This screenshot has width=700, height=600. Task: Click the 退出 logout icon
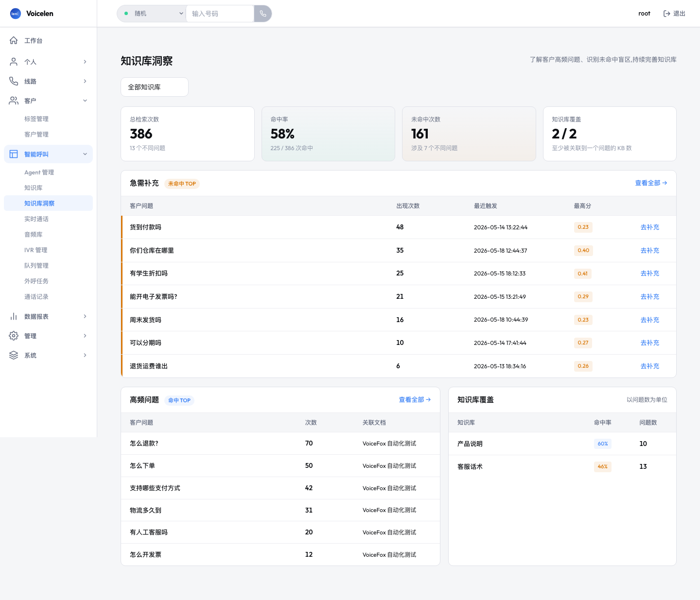667,14
